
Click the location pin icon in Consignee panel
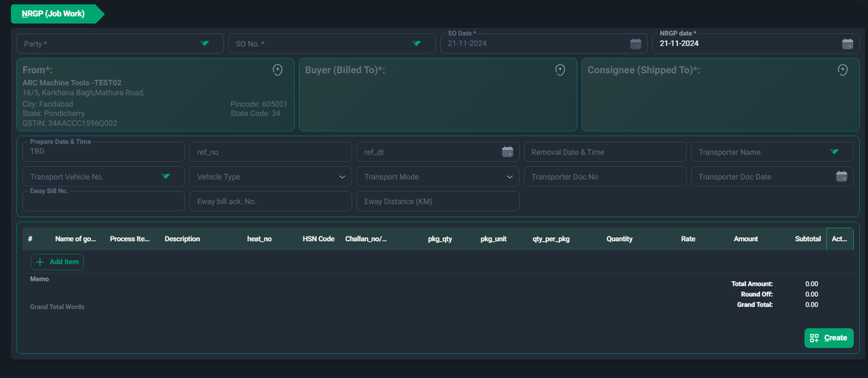pos(843,70)
